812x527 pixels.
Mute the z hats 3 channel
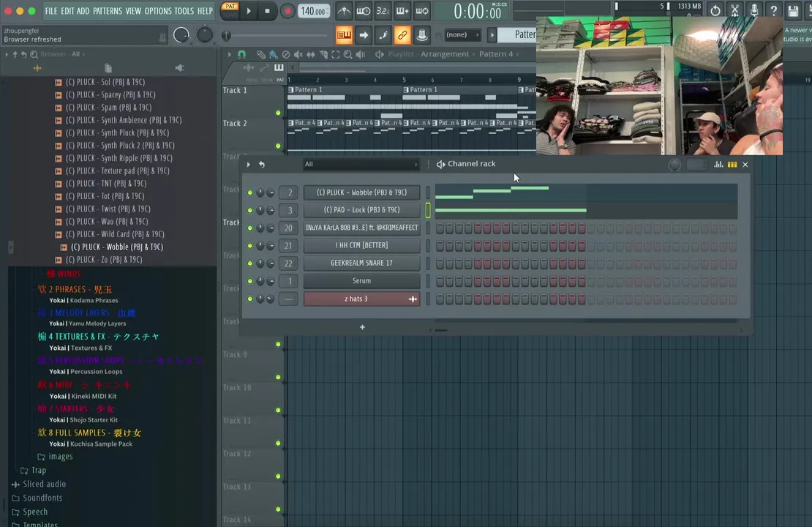pyautogui.click(x=250, y=299)
